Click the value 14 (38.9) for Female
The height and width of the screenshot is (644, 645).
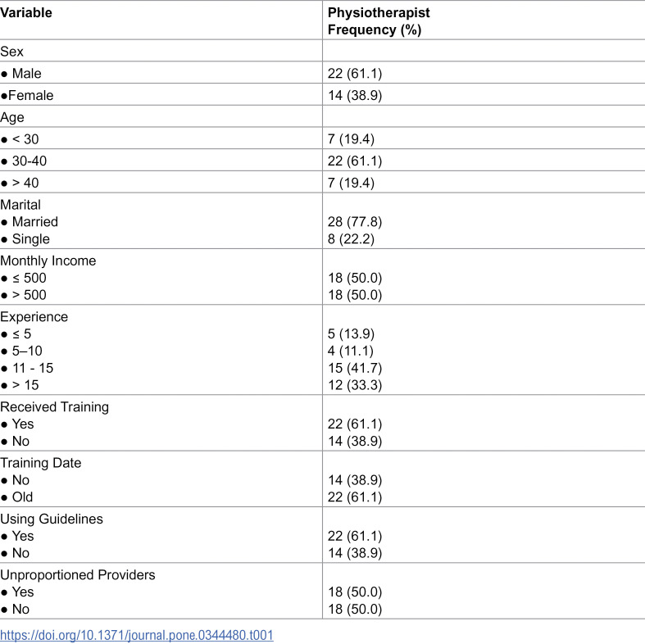pyautogui.click(x=355, y=95)
